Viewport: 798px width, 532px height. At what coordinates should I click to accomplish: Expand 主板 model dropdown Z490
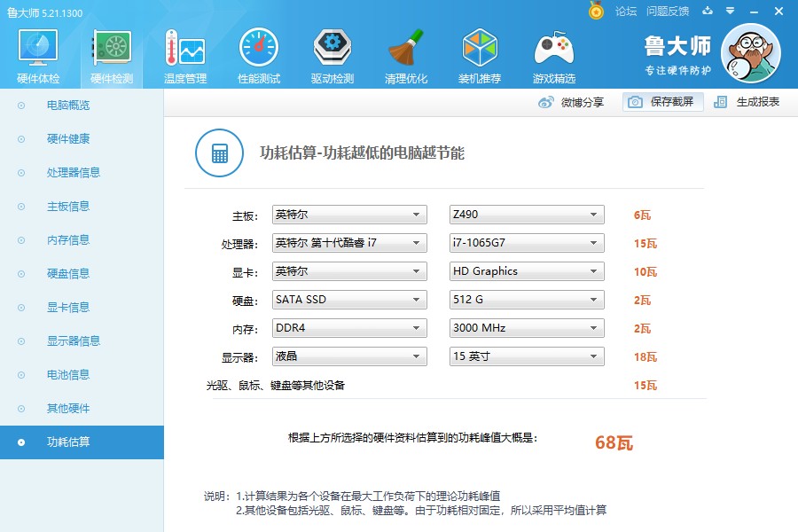click(527, 215)
